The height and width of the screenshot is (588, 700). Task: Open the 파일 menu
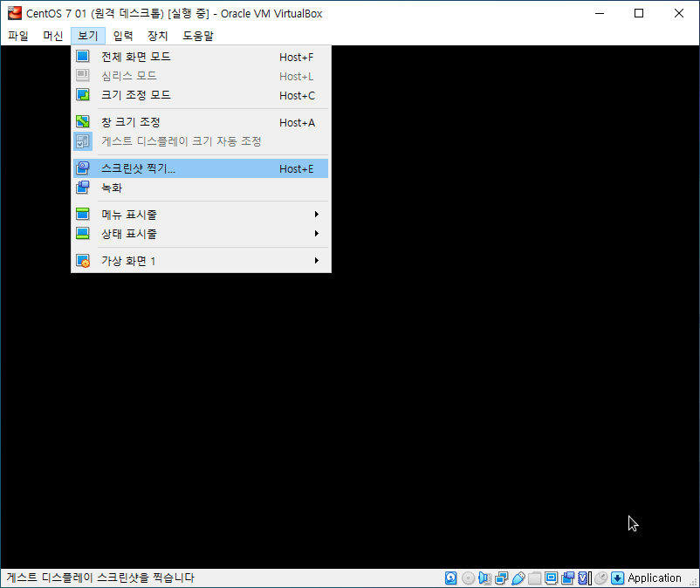(x=17, y=36)
